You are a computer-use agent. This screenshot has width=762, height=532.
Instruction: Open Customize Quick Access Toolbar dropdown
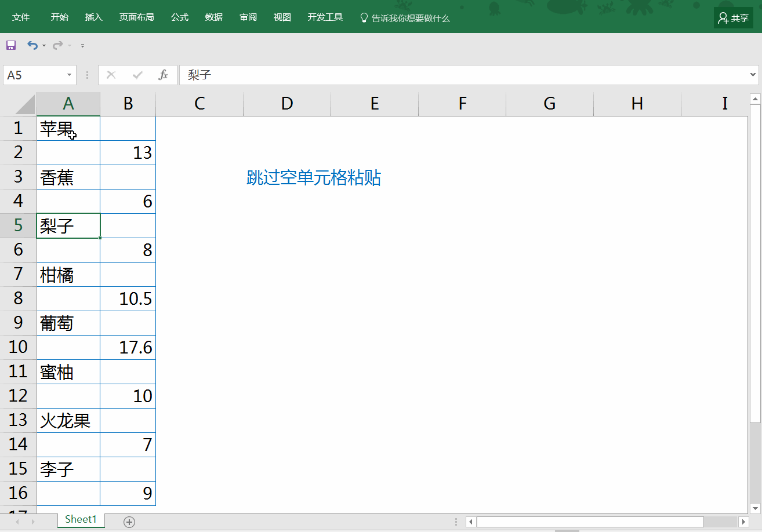[82, 46]
